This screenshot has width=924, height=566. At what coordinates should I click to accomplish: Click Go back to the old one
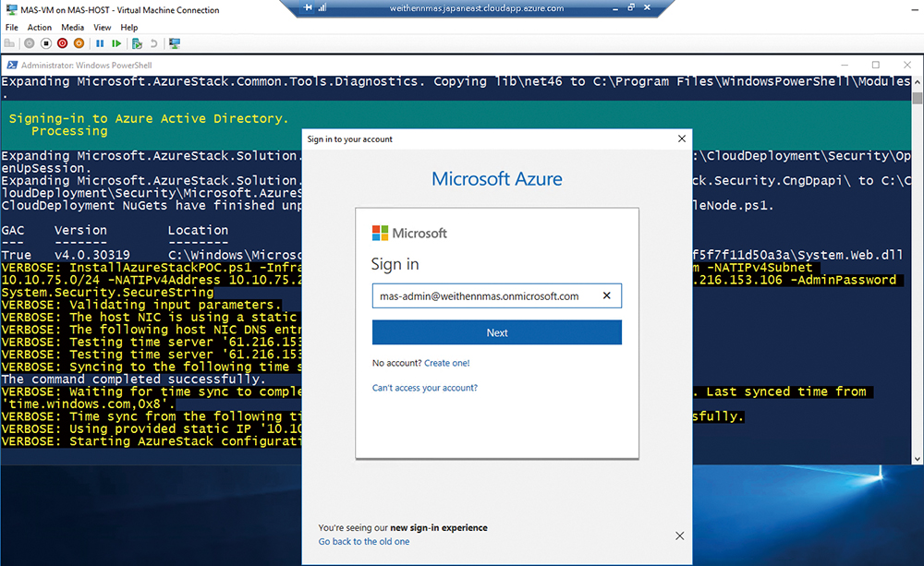(x=364, y=542)
